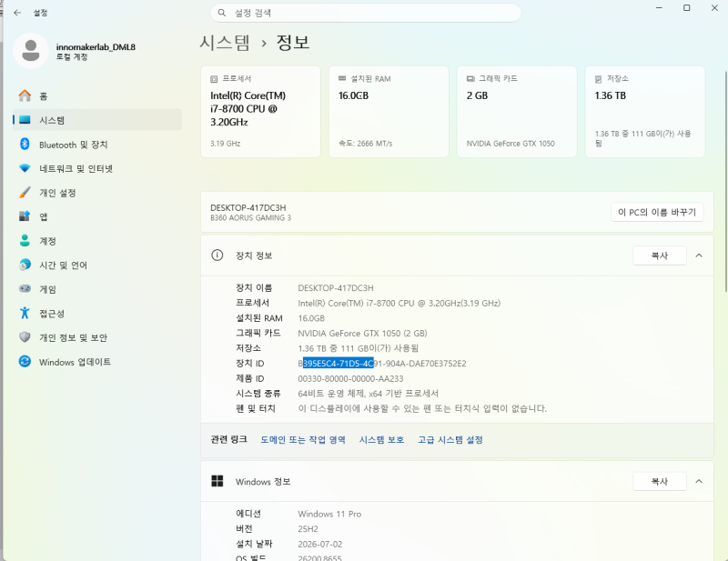Click the search magnifier icon
Screen dimensions: 728x561
pyautogui.click(x=222, y=13)
